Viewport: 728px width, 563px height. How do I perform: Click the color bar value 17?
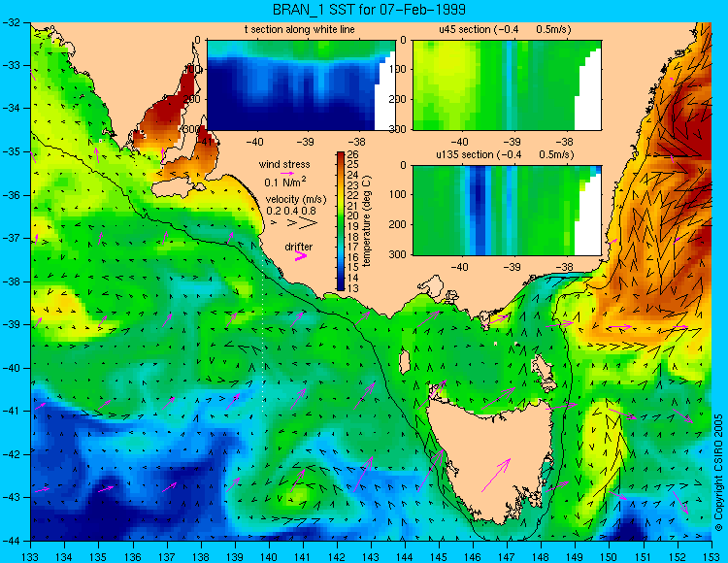[353, 247]
